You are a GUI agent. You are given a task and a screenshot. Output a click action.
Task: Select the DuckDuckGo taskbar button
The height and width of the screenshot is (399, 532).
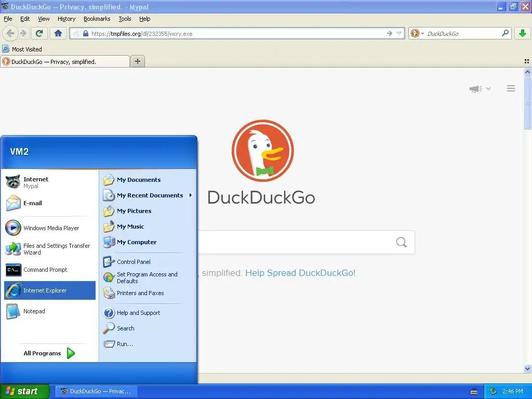click(x=96, y=391)
